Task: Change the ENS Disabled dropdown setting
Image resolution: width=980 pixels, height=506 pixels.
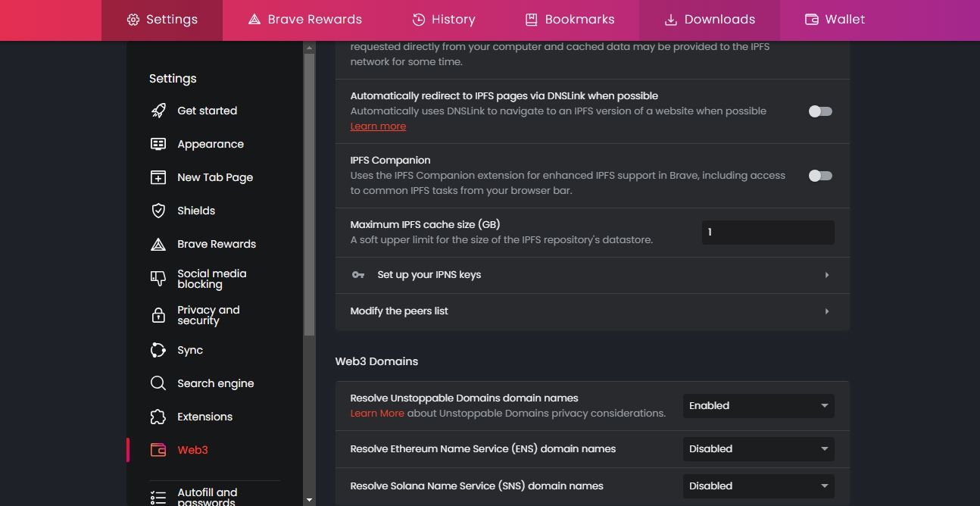Action: pyautogui.click(x=757, y=448)
